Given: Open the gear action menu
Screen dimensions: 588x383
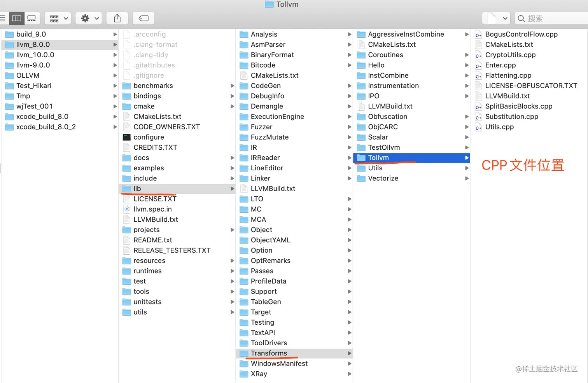Looking at the screenshot, I should (89, 18).
